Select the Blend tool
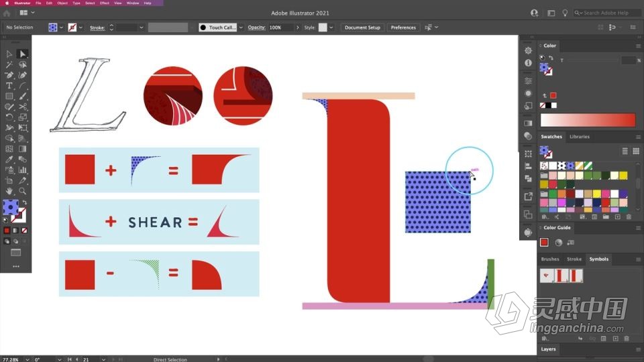Image resolution: width=644 pixels, height=362 pixels. click(x=22, y=160)
